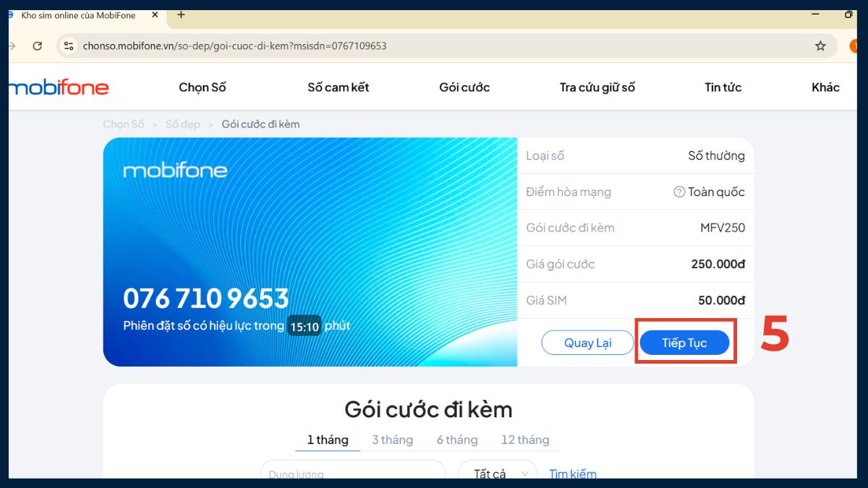Navigate to Số đẹp via the breadcrumb
868x488 pixels.
click(182, 124)
